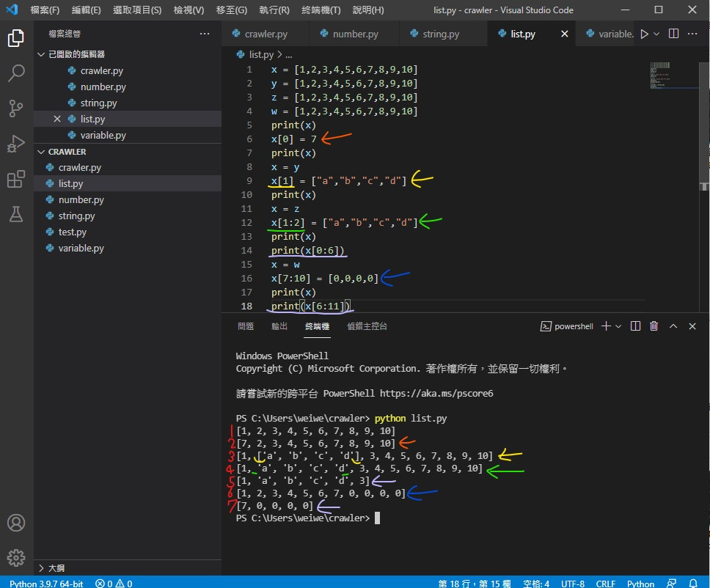Change CRLF line ending setting
The image size is (710, 588).
605,583
